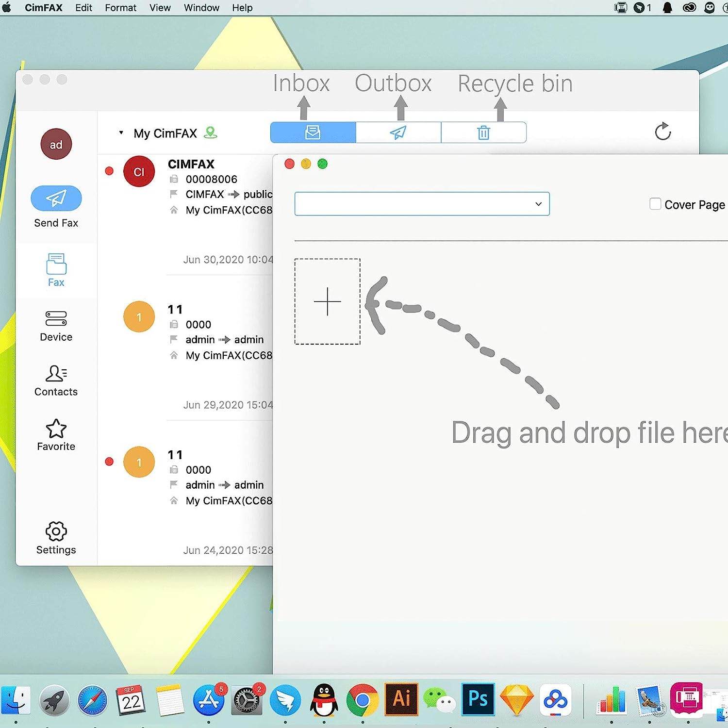Show Favorite faxes via star icon
The width and height of the screenshot is (728, 728).
pyautogui.click(x=56, y=435)
